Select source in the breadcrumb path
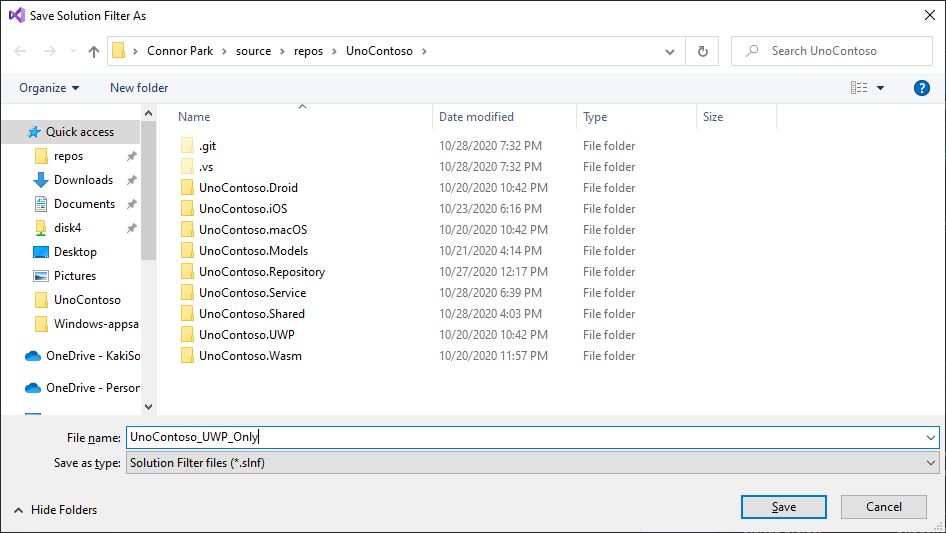Viewport: 946px width, 533px height. tap(253, 51)
